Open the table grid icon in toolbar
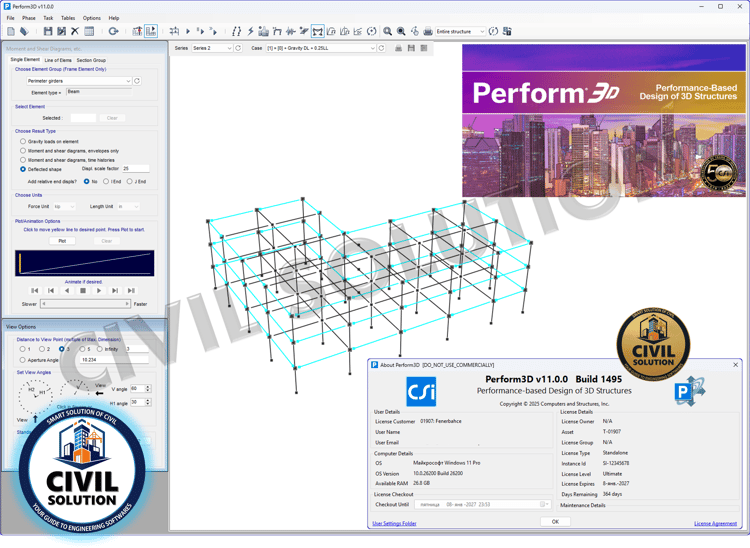Image resolution: width=750 pixels, height=548 pixels. pos(89,31)
